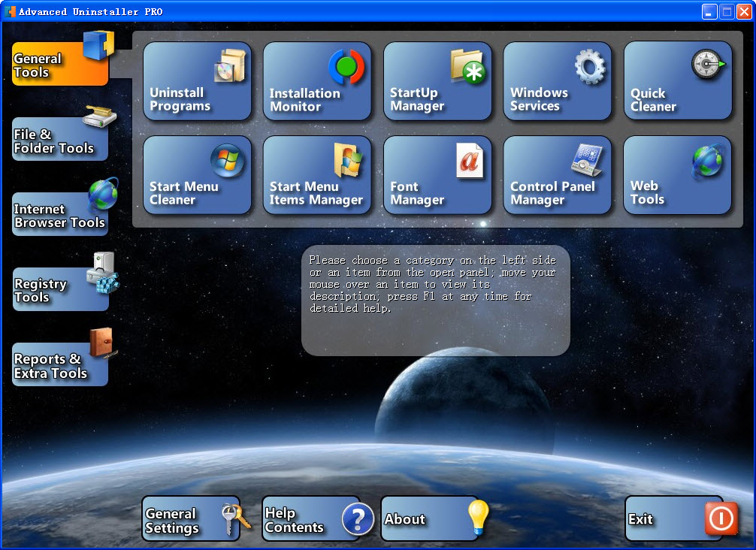Open Start Menu Items Manager
The width and height of the screenshot is (756, 550).
click(317, 175)
